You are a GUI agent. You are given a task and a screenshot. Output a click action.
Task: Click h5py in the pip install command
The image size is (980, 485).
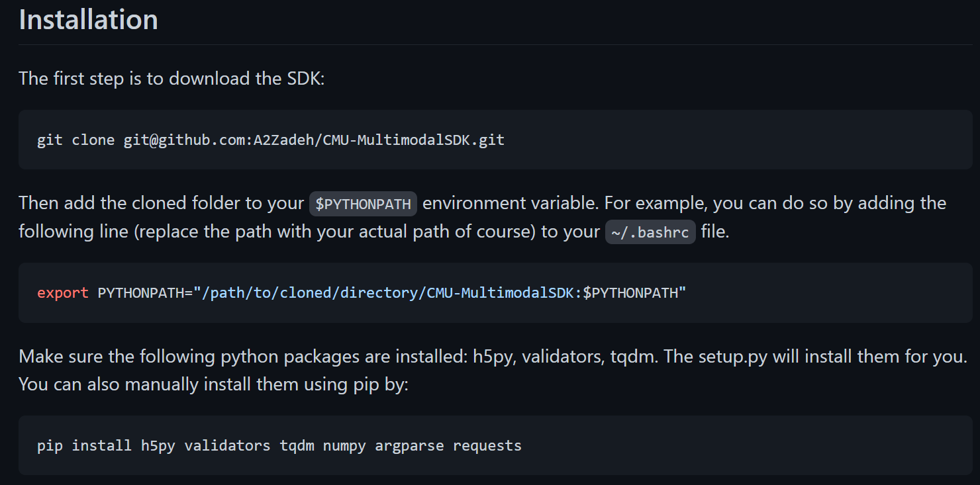tap(158, 446)
